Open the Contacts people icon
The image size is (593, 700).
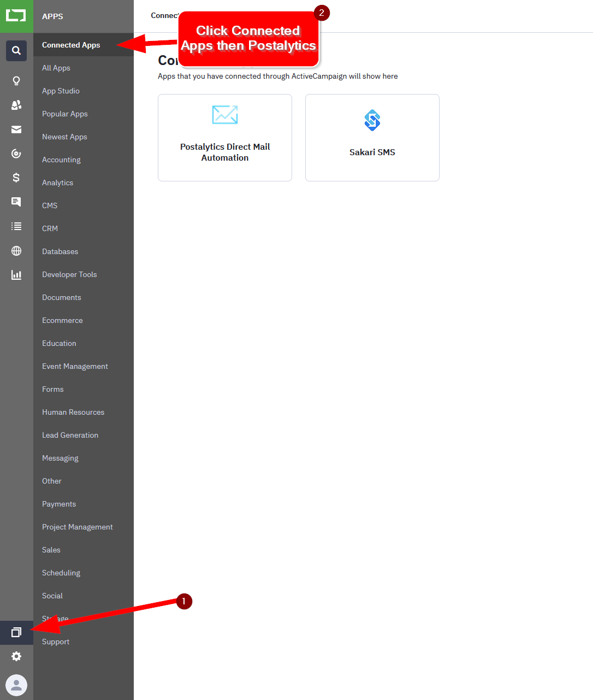click(x=16, y=105)
